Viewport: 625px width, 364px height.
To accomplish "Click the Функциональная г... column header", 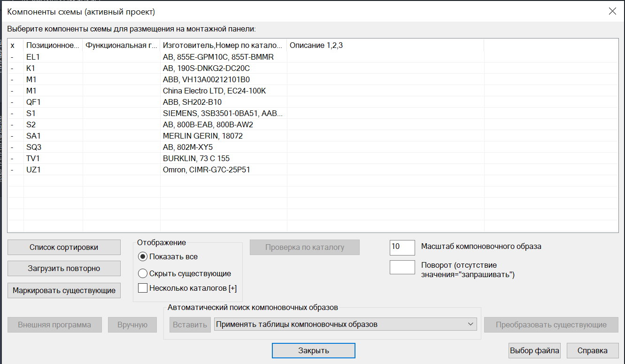I will coord(122,46).
